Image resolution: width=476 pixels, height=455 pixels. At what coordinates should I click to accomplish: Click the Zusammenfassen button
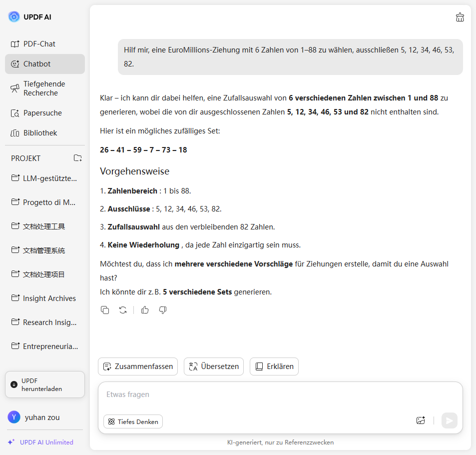(138, 366)
